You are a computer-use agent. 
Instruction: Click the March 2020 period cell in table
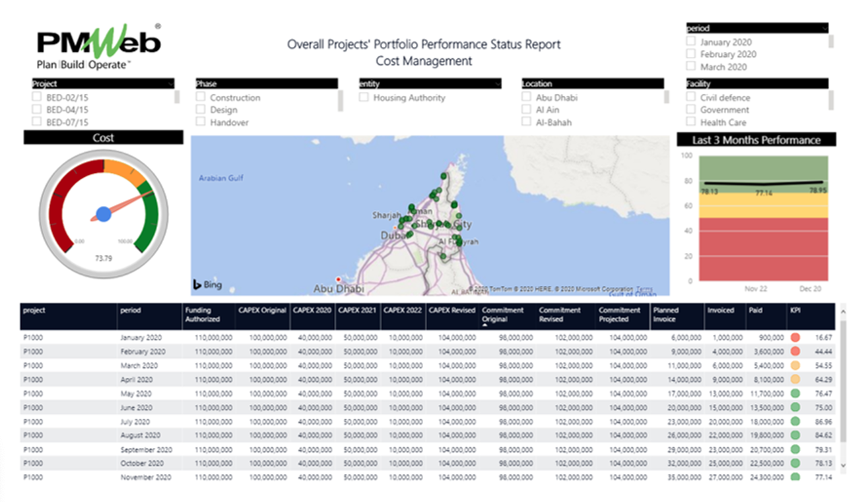[139, 365]
